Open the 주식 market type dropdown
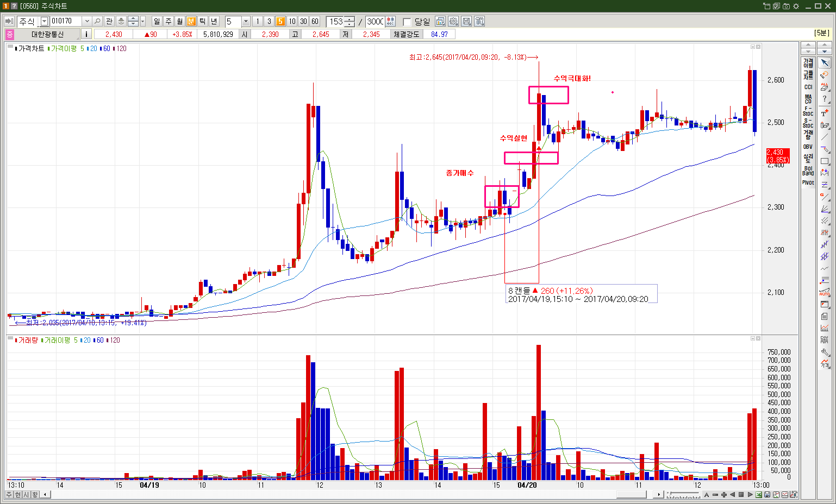836x504 pixels. 45,21
